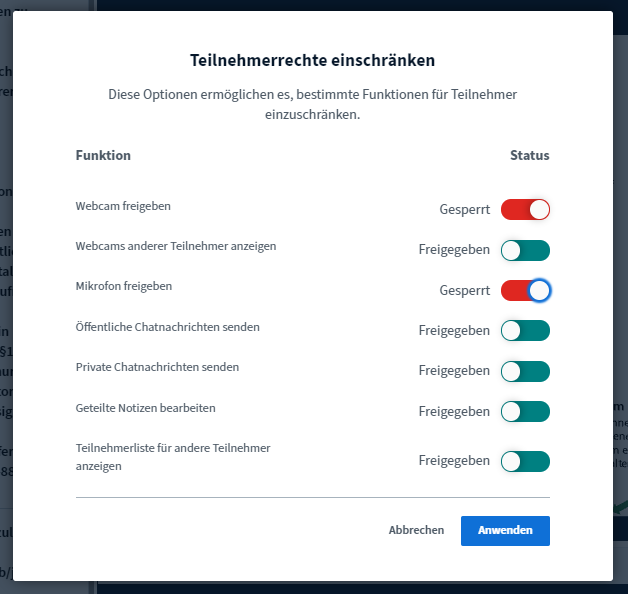Image resolution: width=628 pixels, height=594 pixels.
Task: Click the 'Teilnehmerrechte einschränken' dialog title
Action: pos(312,60)
